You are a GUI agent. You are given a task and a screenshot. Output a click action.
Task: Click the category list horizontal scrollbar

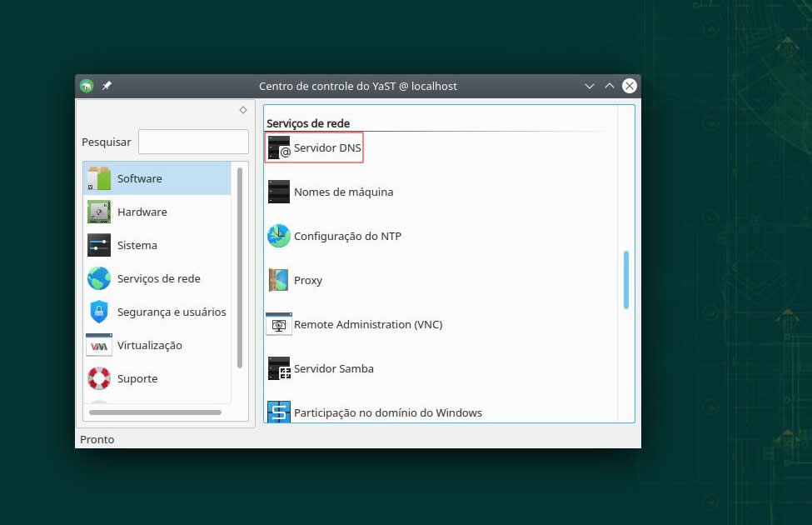[x=155, y=412]
